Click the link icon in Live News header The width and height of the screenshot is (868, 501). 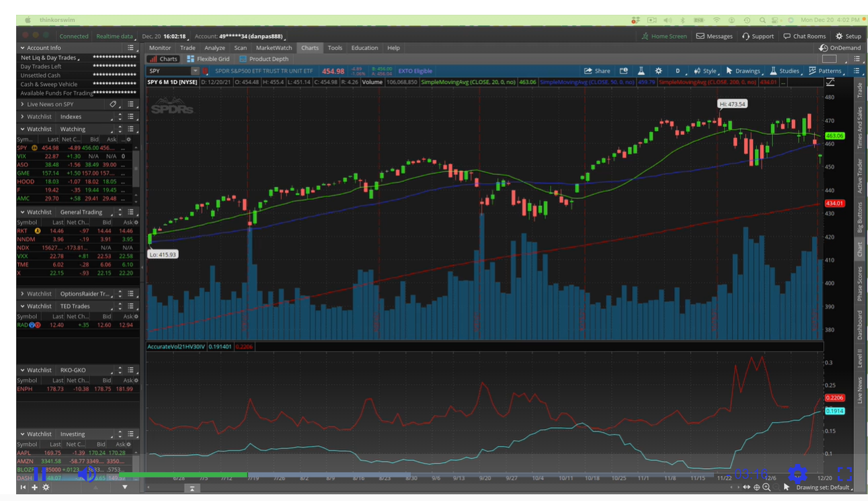(113, 104)
